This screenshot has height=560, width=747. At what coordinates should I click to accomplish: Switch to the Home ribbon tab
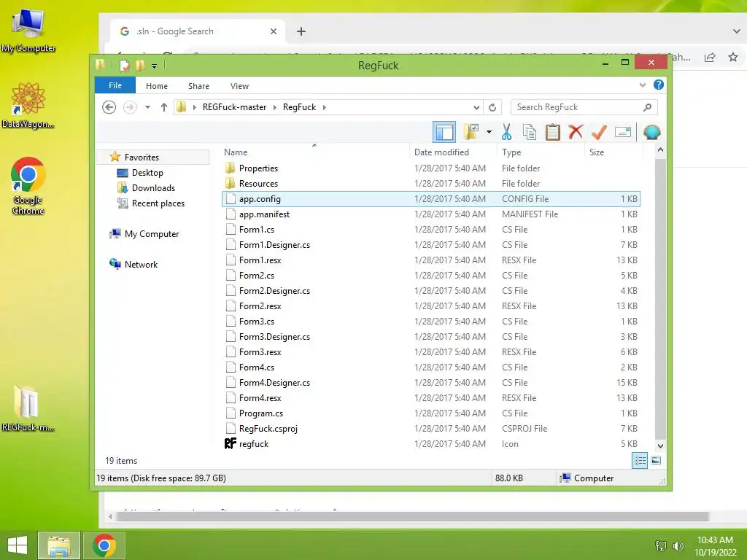(157, 86)
